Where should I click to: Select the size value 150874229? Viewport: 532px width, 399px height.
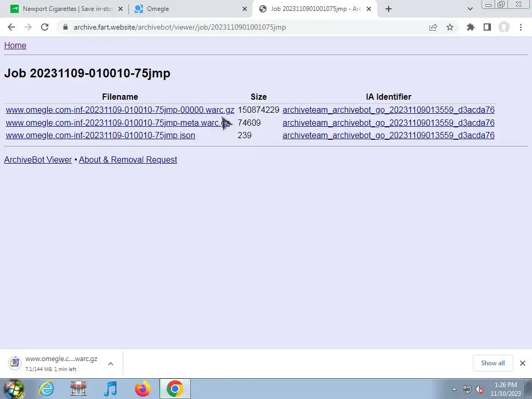tap(259, 110)
